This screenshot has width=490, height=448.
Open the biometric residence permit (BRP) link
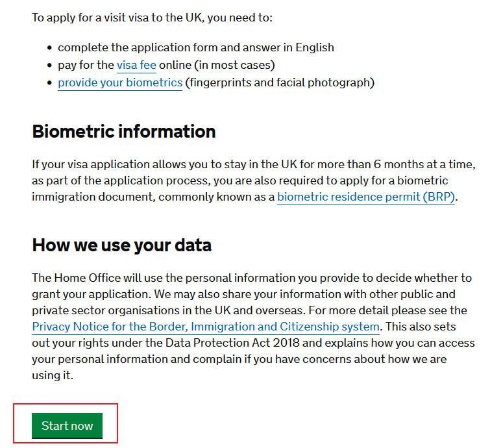pos(367,197)
